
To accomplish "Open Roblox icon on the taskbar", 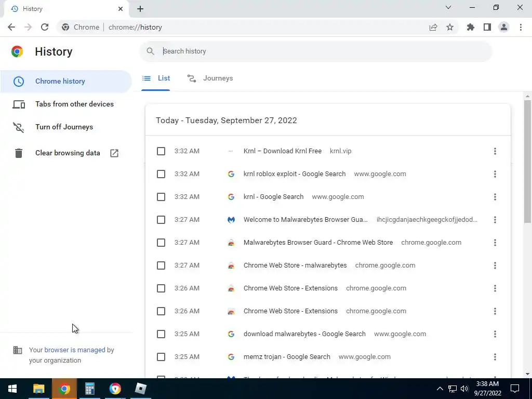I will pyautogui.click(x=140, y=389).
